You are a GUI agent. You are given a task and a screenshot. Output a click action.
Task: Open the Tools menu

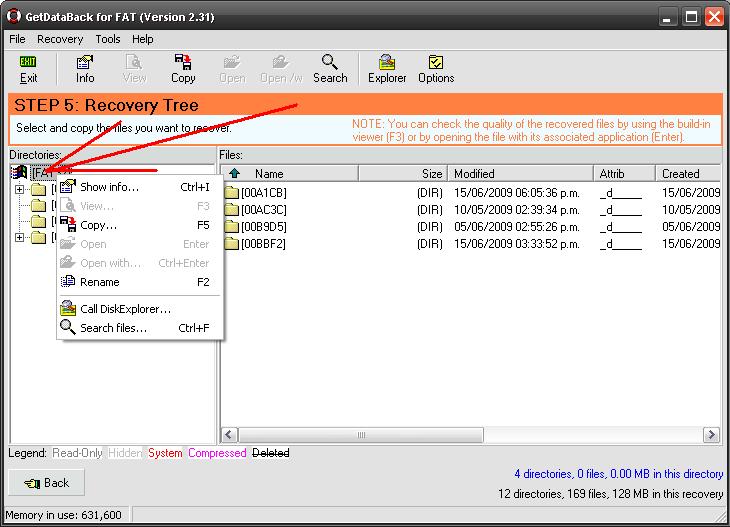[x=108, y=39]
